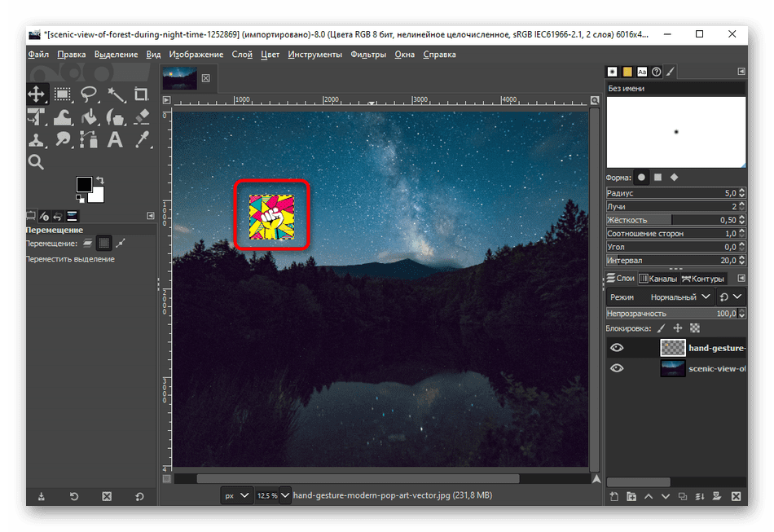The width and height of the screenshot is (774, 532).
Task: Select the Paths tool
Action: tap(89, 140)
